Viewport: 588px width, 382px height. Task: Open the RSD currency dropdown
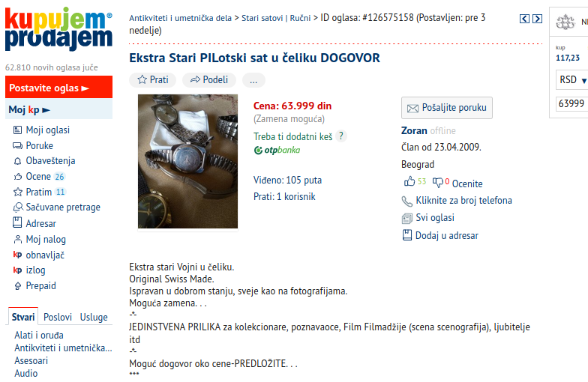click(x=571, y=79)
